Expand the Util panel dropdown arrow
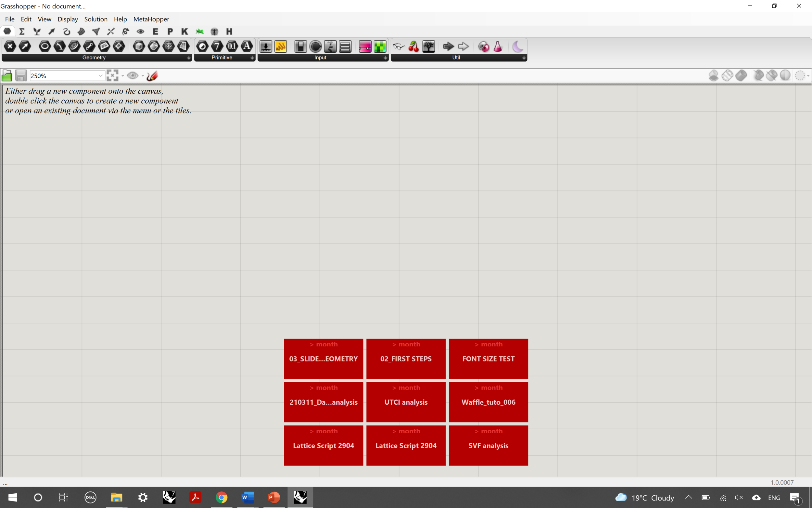The width and height of the screenshot is (812, 508). click(x=524, y=58)
